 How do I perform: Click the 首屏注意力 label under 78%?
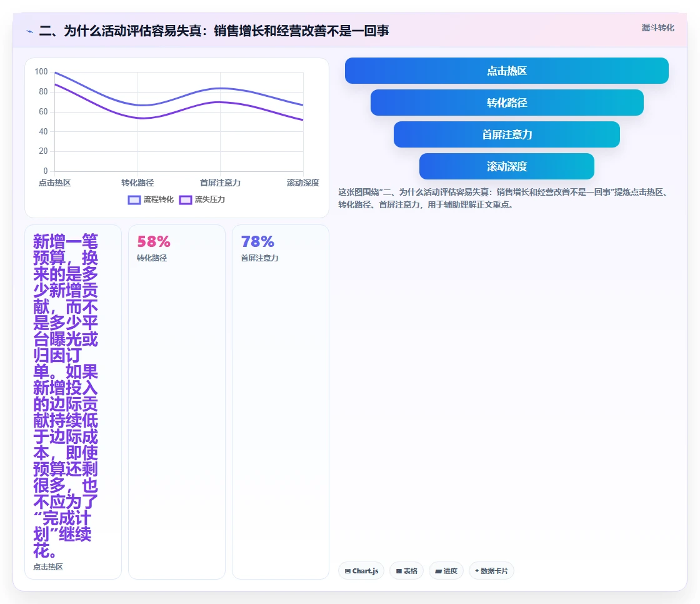[259, 258]
